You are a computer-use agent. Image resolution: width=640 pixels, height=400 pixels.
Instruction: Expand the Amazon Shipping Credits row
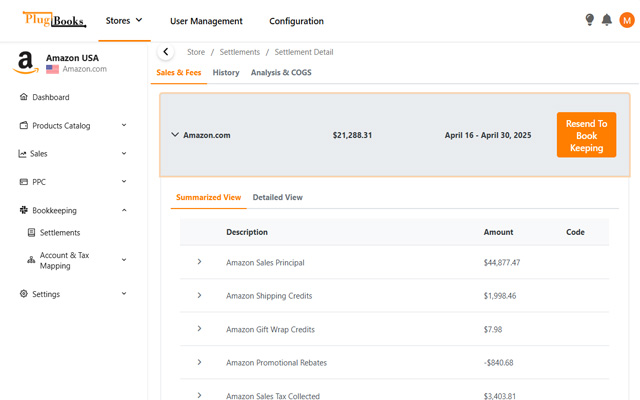pos(199,295)
